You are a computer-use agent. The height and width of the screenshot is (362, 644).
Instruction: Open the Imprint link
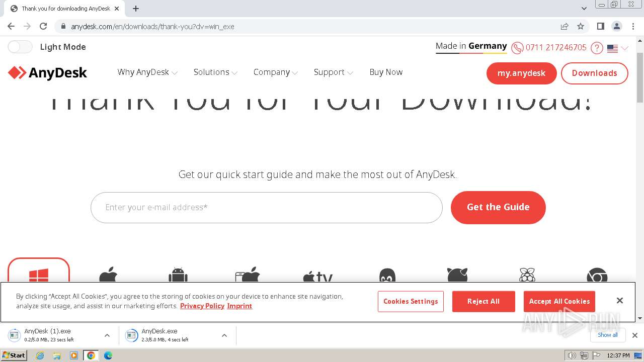(x=239, y=306)
